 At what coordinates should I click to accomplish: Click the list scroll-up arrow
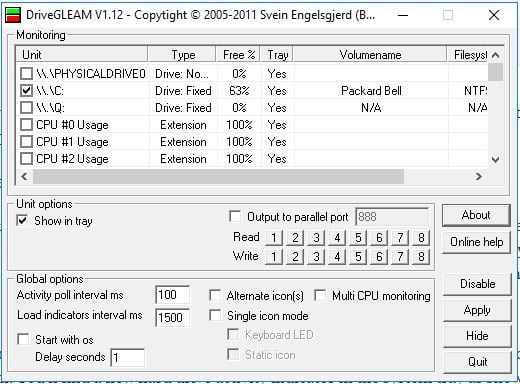click(x=496, y=55)
